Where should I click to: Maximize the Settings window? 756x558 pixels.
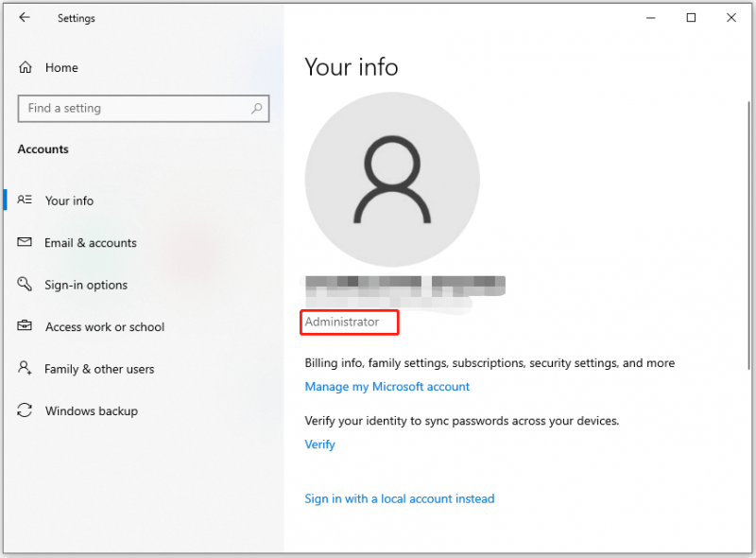pos(691,18)
